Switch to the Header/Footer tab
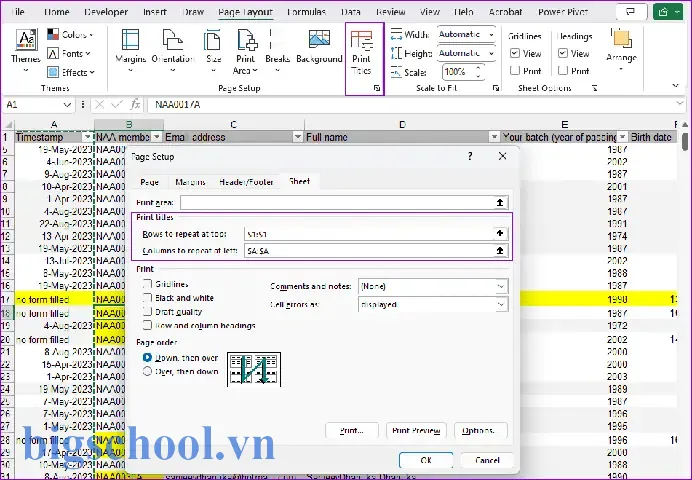 (x=246, y=182)
